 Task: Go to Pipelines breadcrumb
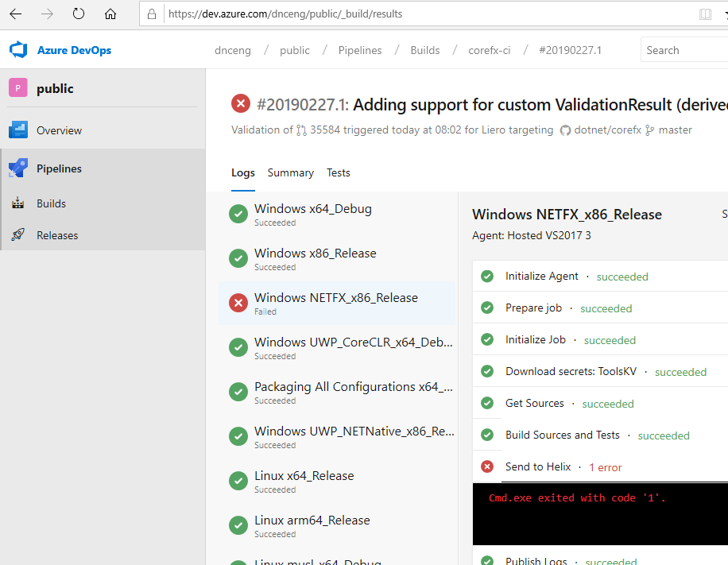pyautogui.click(x=360, y=50)
